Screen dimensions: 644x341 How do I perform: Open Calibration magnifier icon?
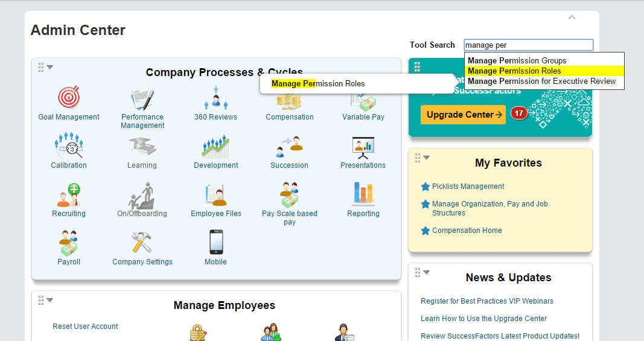point(69,145)
